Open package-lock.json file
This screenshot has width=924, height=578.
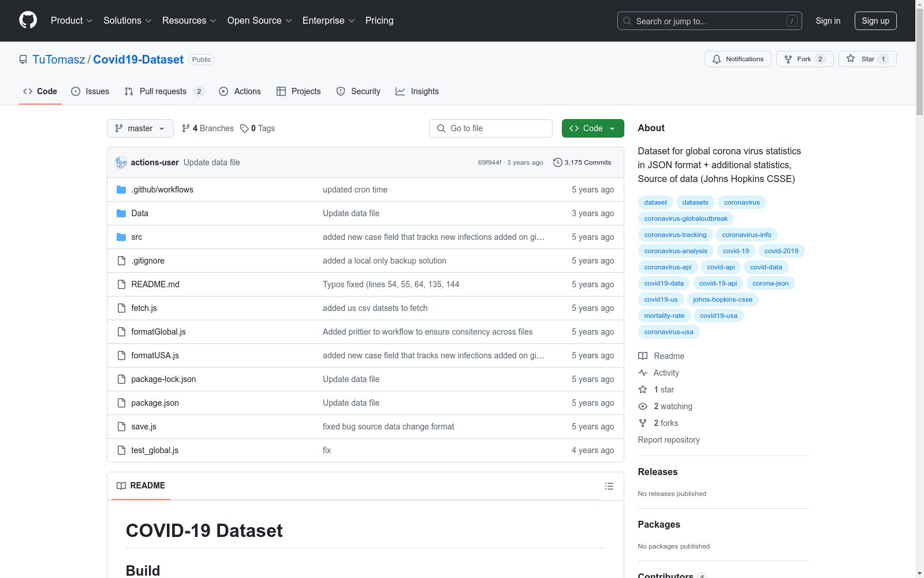pyautogui.click(x=163, y=379)
